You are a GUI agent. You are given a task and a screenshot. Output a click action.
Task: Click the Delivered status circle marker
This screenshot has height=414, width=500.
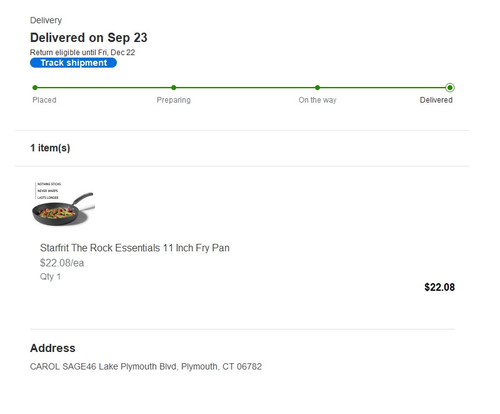pyautogui.click(x=450, y=88)
